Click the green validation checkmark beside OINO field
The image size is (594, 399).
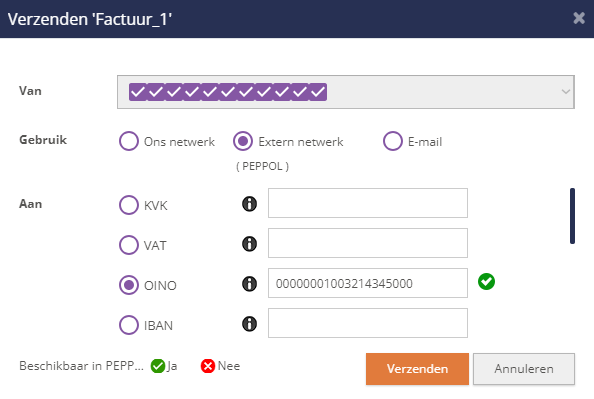point(486,282)
